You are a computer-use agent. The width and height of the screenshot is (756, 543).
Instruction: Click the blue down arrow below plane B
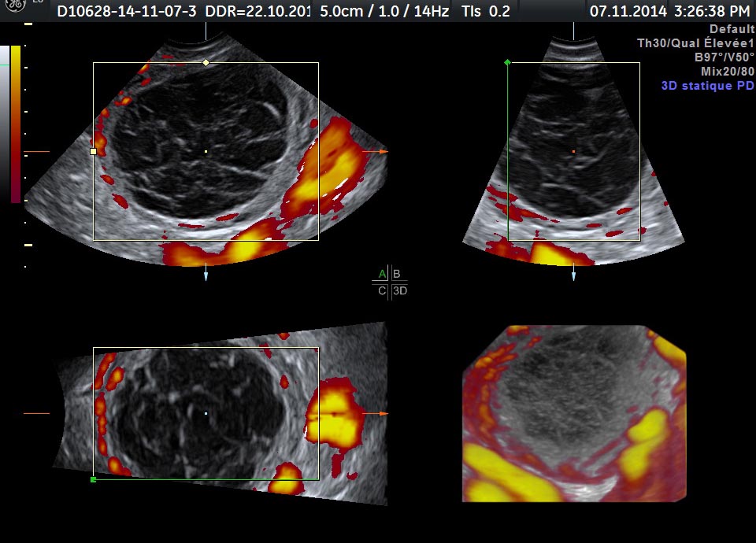[573, 275]
